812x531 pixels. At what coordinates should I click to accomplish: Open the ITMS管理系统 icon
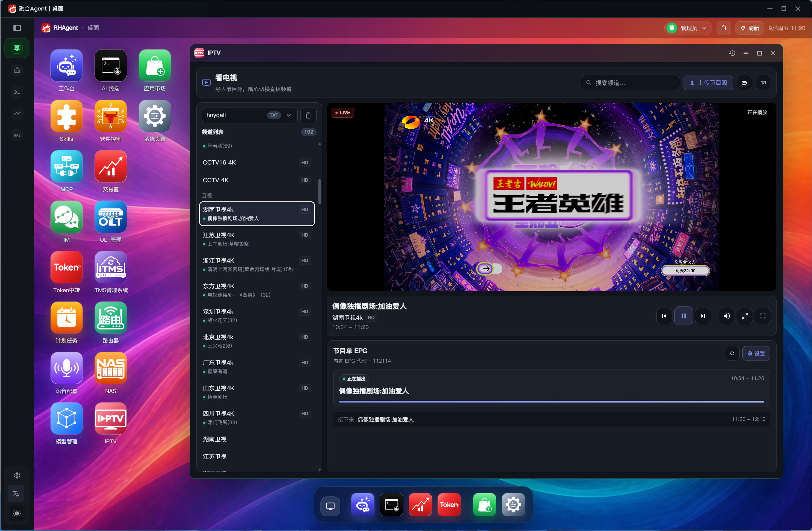tap(110, 267)
